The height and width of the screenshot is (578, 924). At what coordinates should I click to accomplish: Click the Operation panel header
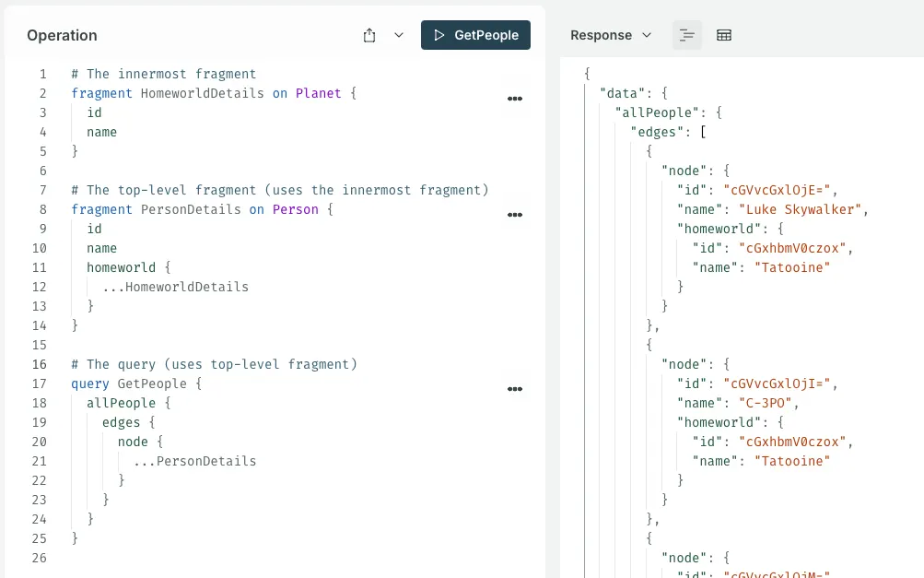62,35
